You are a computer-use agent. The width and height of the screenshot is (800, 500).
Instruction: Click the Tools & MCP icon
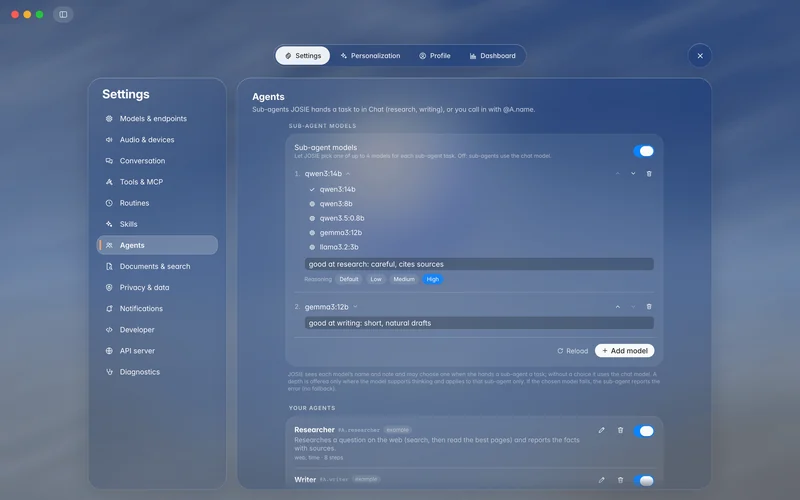[x=109, y=182]
